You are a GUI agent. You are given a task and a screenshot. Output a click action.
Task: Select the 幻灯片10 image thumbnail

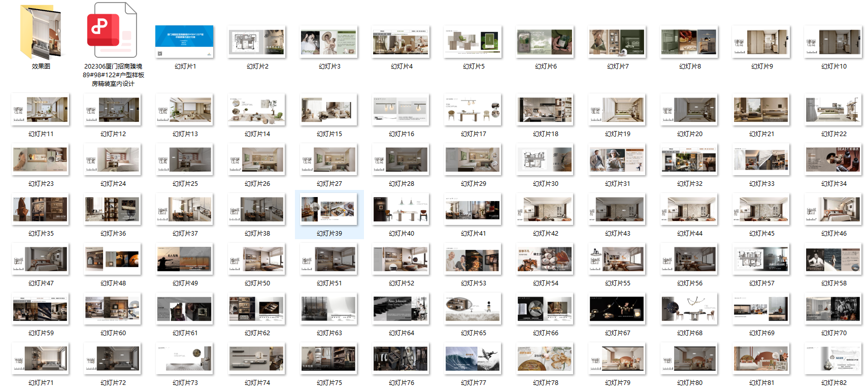(833, 42)
